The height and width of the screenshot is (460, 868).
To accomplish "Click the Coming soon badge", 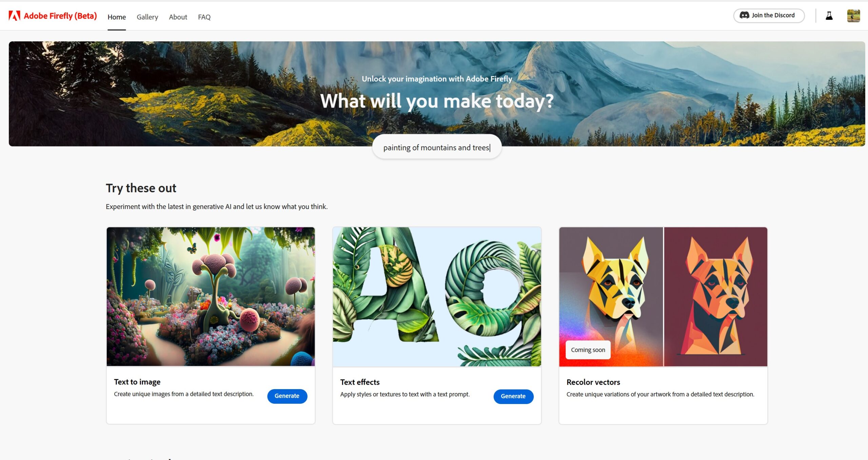I will tap(588, 350).
